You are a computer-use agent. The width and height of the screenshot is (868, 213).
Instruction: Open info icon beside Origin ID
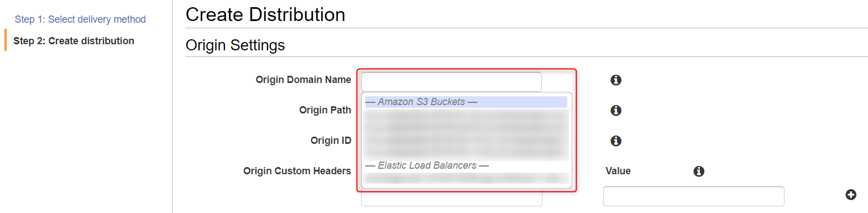point(616,141)
